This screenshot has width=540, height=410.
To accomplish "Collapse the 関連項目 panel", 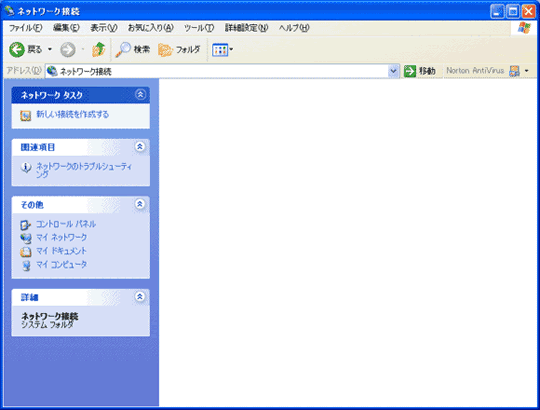I will [139, 147].
